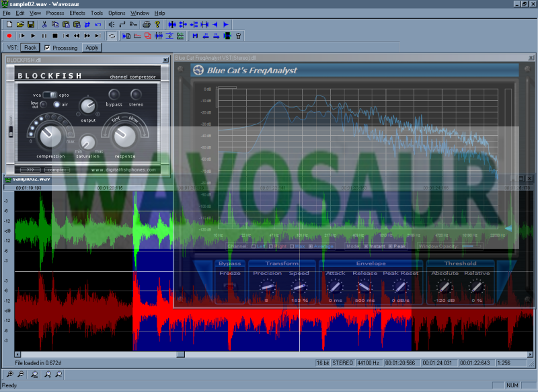Enable the Right channel checkbox in FreqAnalyst

click(271, 246)
